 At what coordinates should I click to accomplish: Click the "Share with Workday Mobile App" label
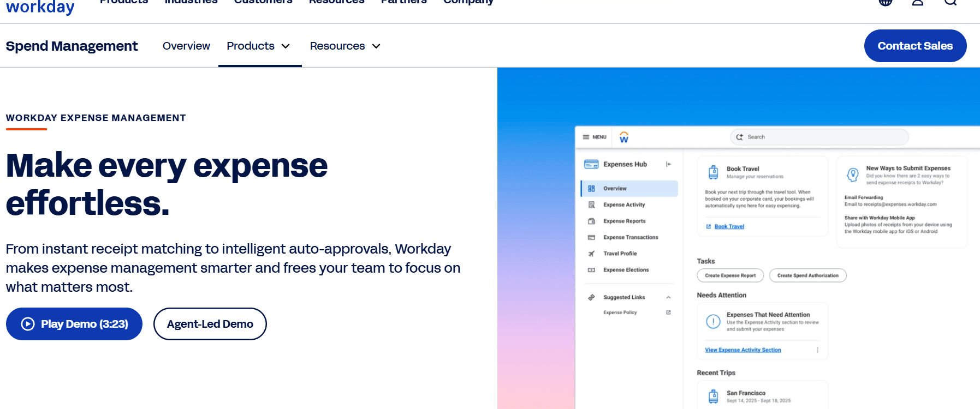tap(880, 218)
